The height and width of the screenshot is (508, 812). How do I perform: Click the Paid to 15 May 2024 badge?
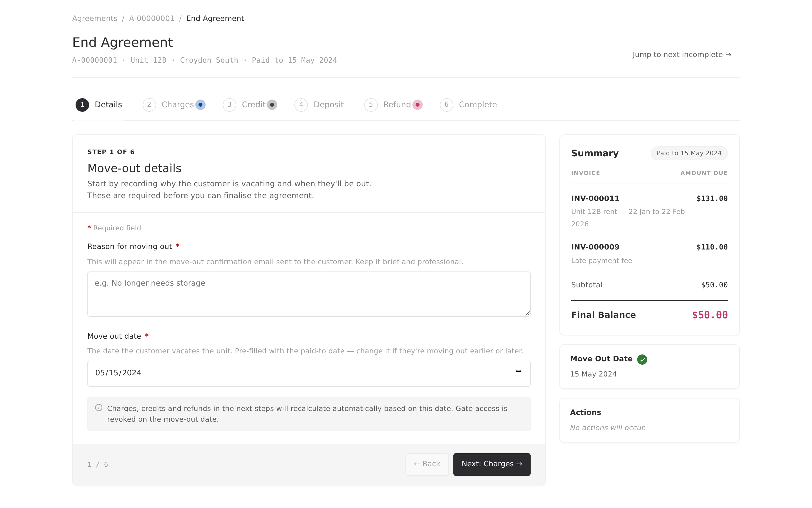point(689,153)
